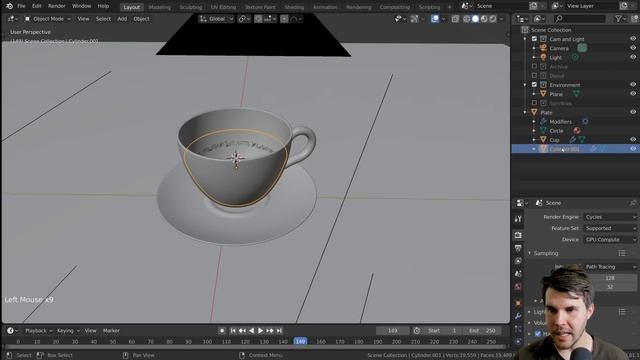Click the outliner search field

579,18
